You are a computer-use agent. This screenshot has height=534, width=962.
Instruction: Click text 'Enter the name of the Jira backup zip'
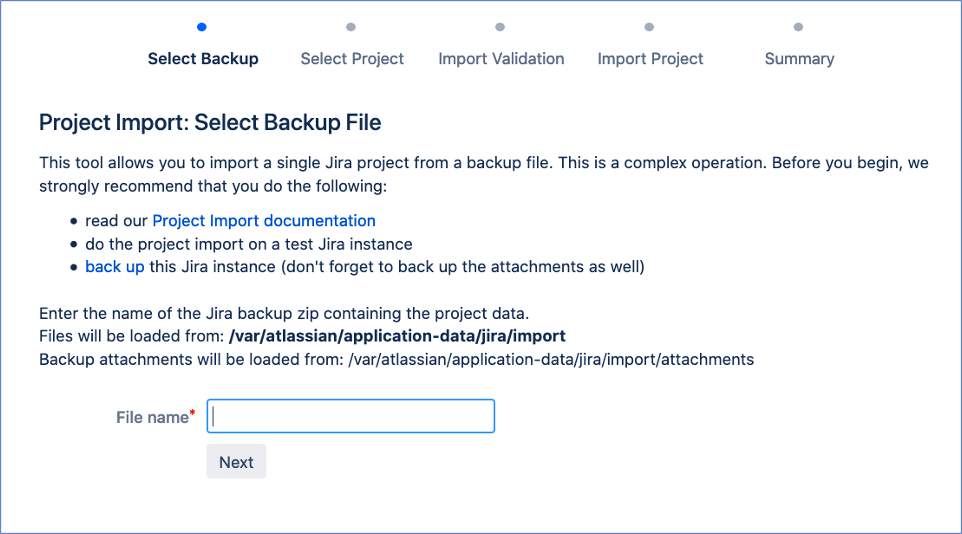click(x=179, y=313)
